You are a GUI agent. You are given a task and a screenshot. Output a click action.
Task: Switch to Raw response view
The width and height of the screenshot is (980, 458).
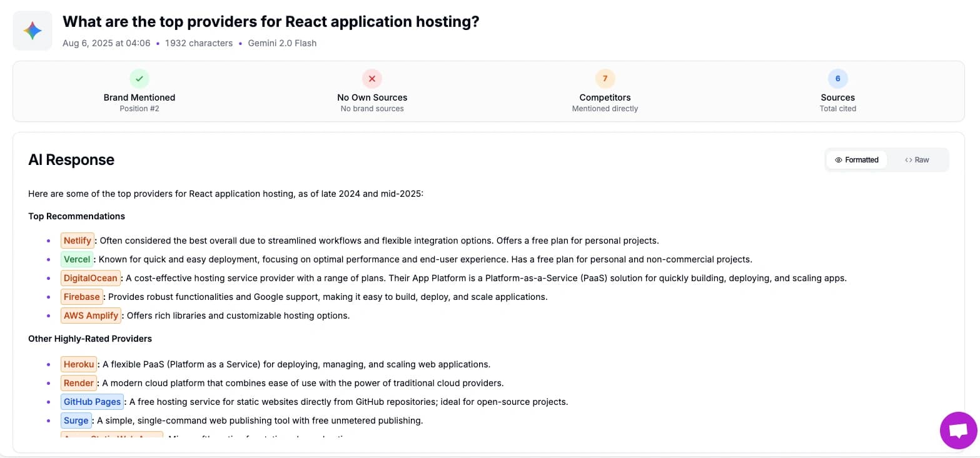pyautogui.click(x=917, y=160)
